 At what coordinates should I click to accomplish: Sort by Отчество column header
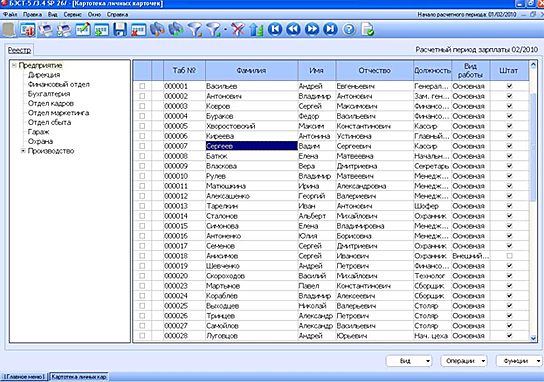coord(374,70)
